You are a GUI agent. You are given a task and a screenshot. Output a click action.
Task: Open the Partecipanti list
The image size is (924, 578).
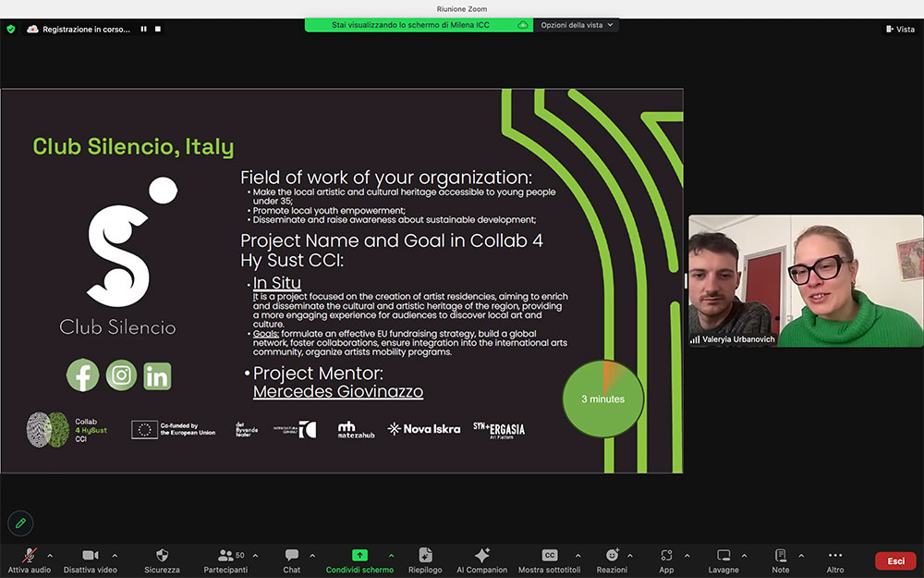[x=225, y=556]
